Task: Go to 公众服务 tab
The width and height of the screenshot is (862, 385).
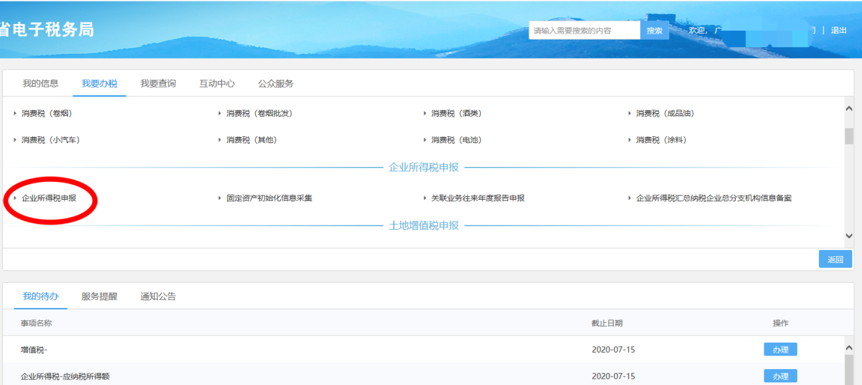Action: (x=276, y=84)
